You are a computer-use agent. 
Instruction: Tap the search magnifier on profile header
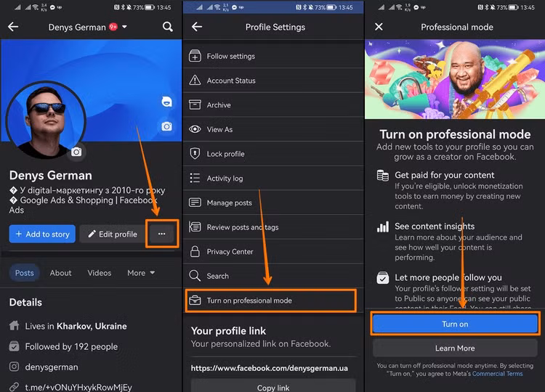click(168, 27)
